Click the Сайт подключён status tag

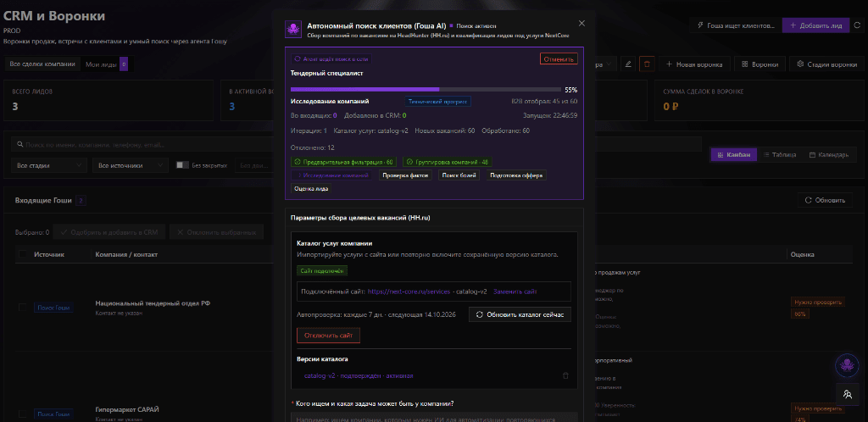(322, 271)
